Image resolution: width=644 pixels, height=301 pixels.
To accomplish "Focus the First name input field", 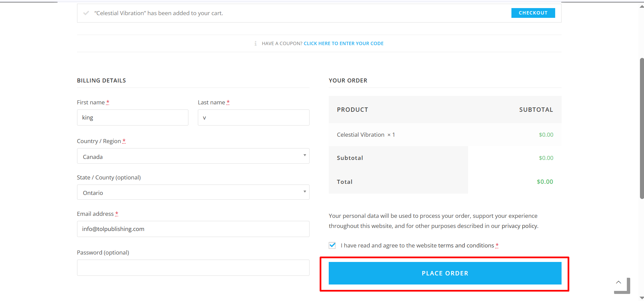I will [x=133, y=118].
